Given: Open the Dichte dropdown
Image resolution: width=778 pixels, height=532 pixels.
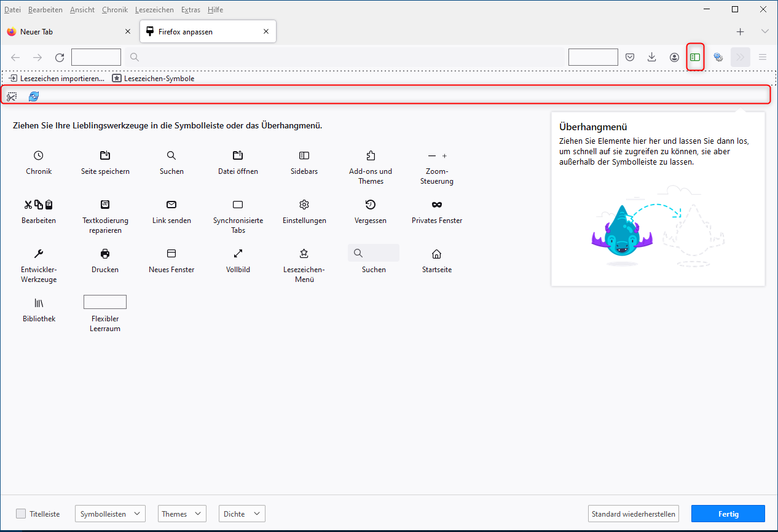Looking at the screenshot, I should coord(242,514).
